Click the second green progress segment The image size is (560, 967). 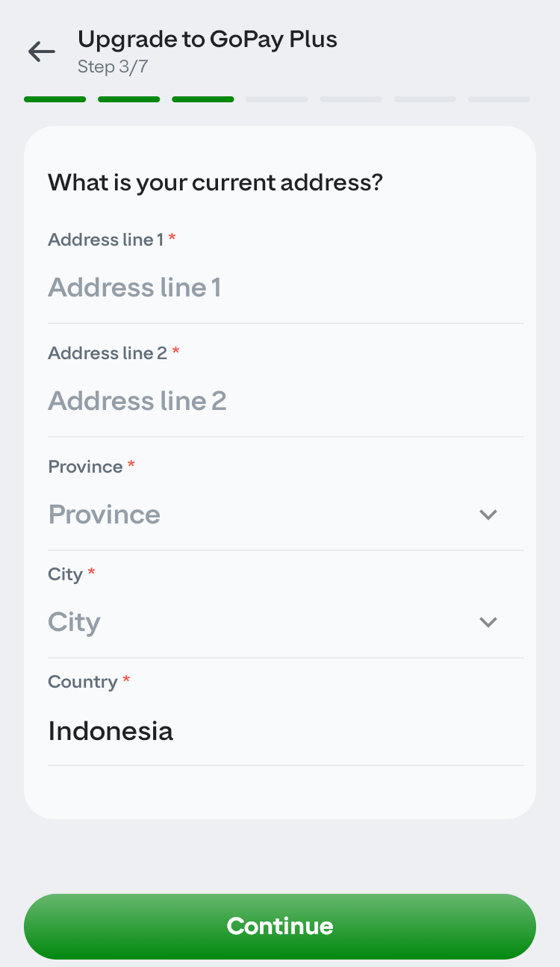tap(128, 99)
